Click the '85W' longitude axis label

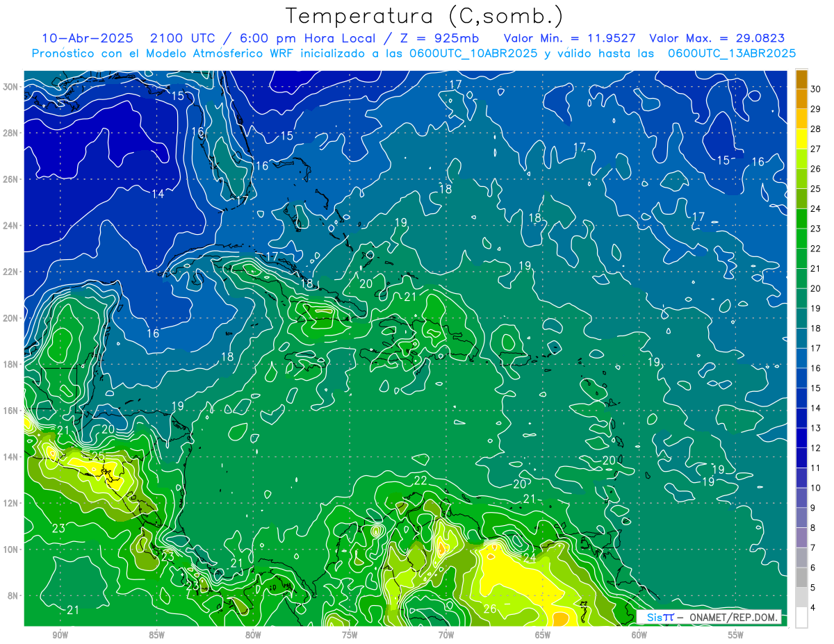click(156, 634)
